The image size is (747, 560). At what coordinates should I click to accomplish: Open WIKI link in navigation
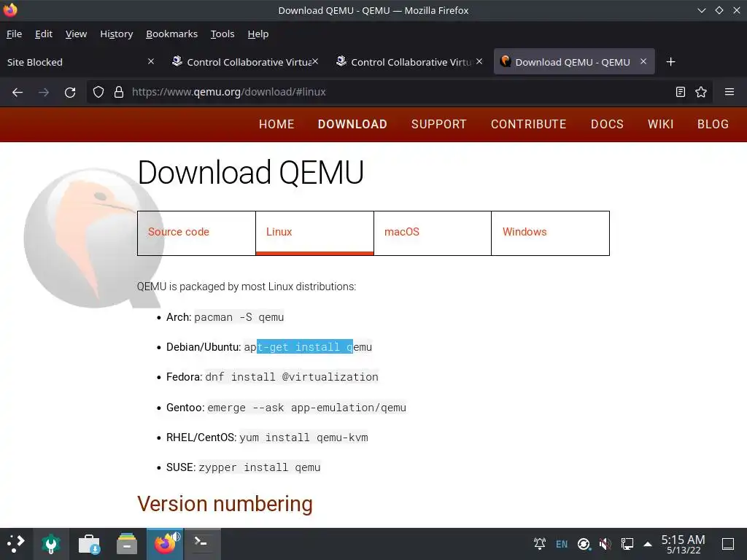coord(660,124)
